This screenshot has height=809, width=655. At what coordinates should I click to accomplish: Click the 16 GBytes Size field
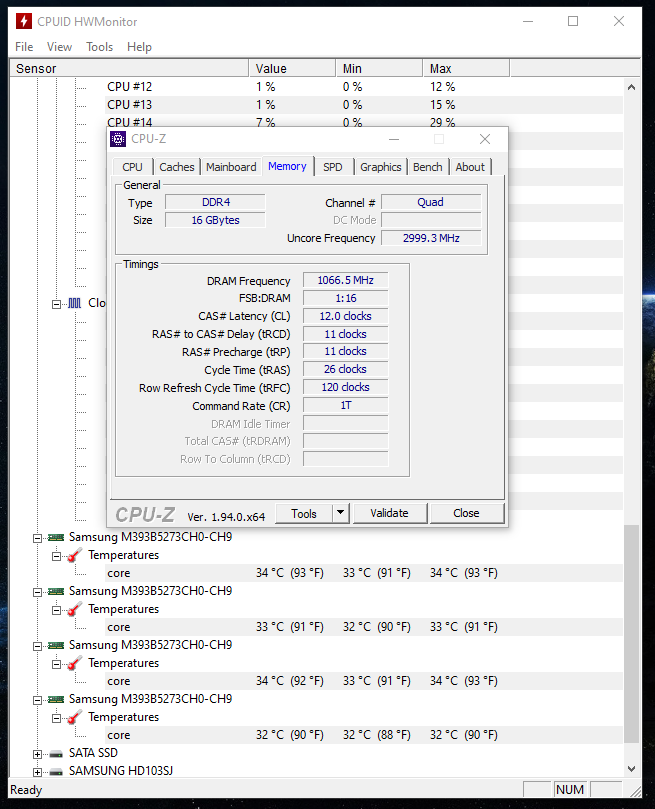[216, 220]
